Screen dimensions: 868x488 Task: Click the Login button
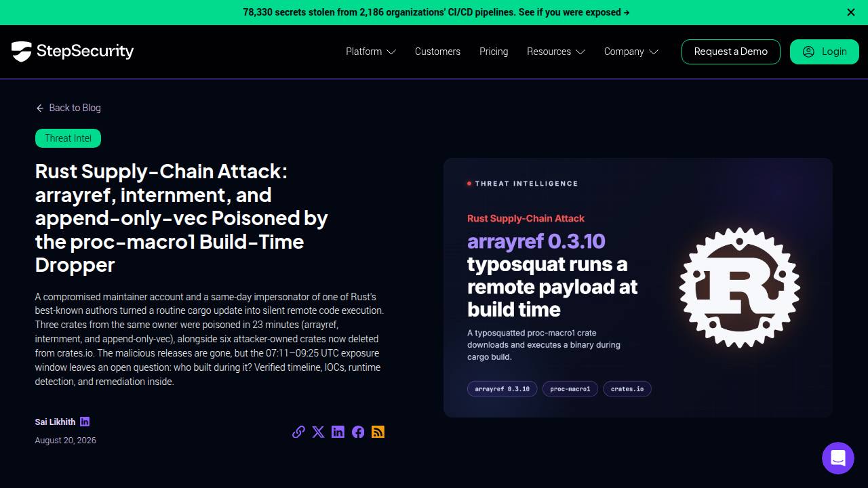point(825,52)
